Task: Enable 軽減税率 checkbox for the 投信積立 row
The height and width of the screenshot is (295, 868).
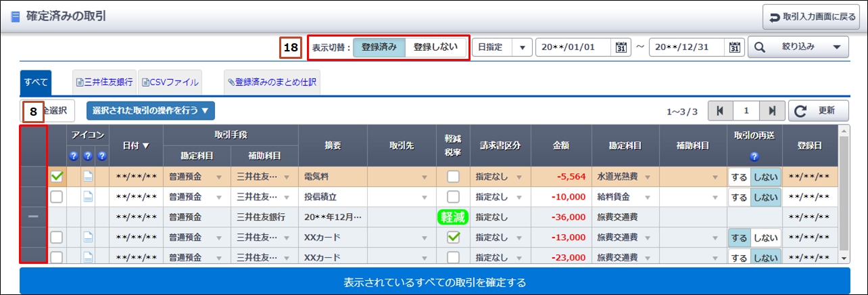Action: [453, 197]
